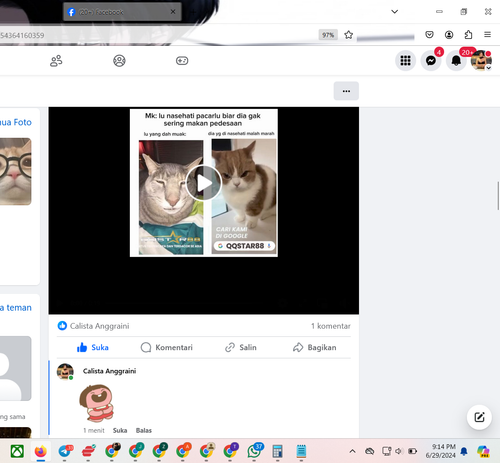Open commenter name Calista Anggraini
This screenshot has height=463, width=500.
click(109, 371)
